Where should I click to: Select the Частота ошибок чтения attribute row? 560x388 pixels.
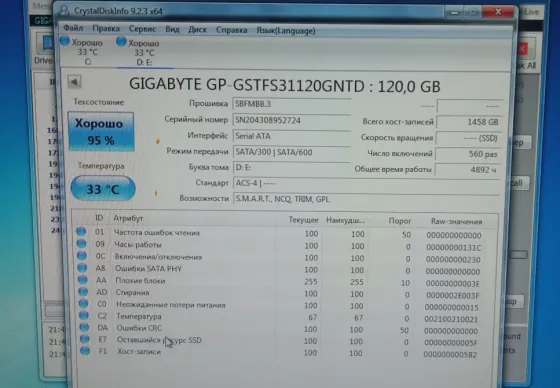(x=284, y=234)
